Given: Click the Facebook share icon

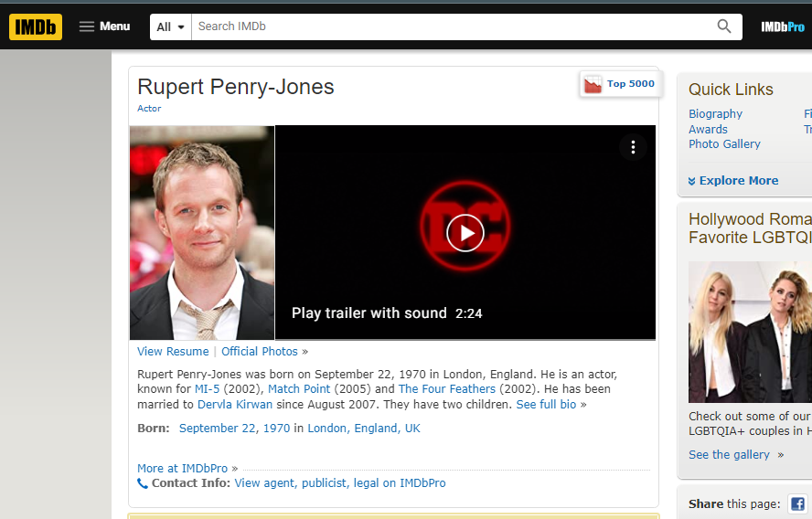Looking at the screenshot, I should tap(797, 504).
